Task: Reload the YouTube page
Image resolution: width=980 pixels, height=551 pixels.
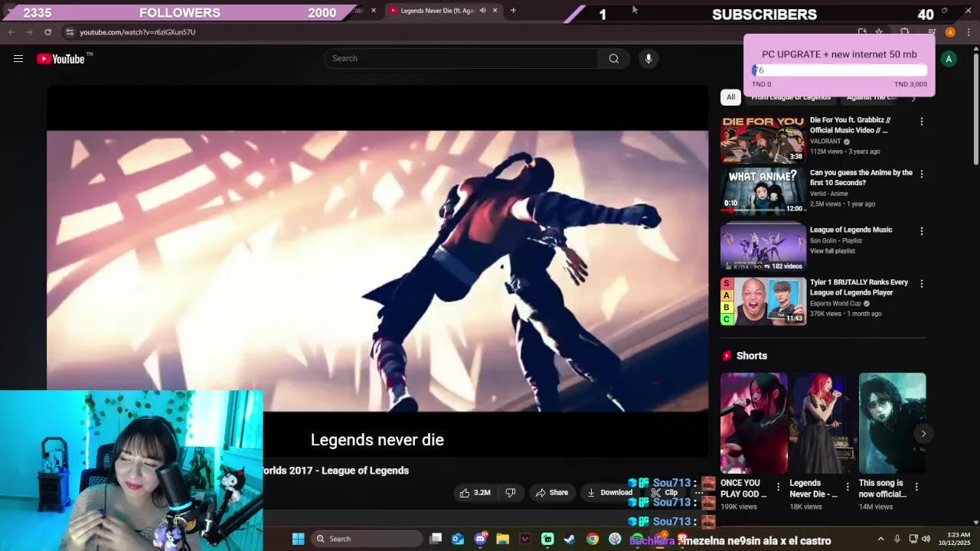Action: pos(47,32)
